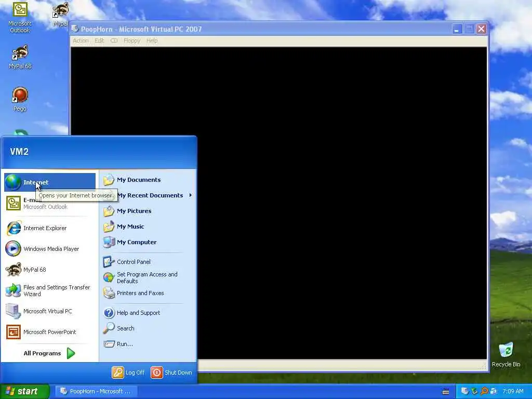Image resolution: width=532 pixels, height=399 pixels.
Task: Minimize the PoopHorn Virtual PC window
Action: click(x=457, y=29)
